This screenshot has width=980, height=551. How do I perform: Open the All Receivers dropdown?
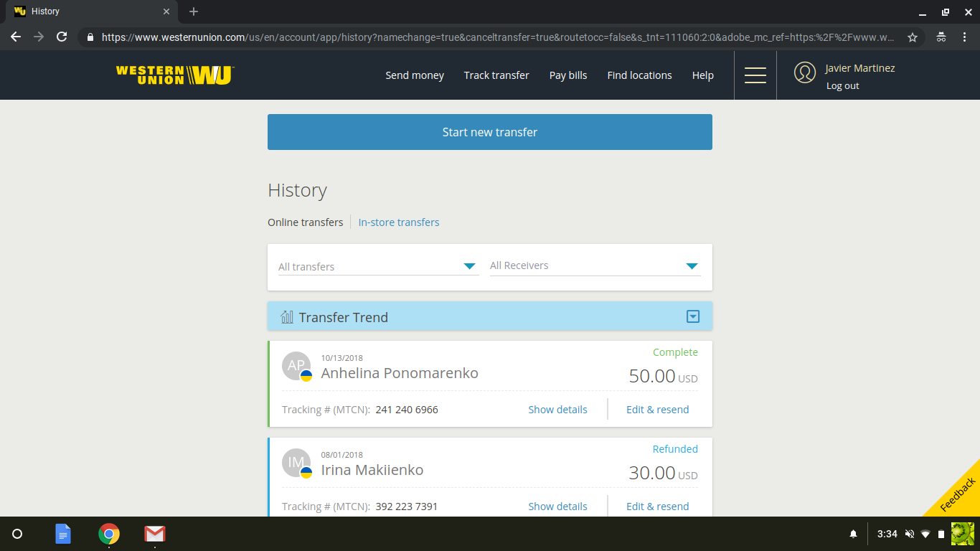click(595, 266)
